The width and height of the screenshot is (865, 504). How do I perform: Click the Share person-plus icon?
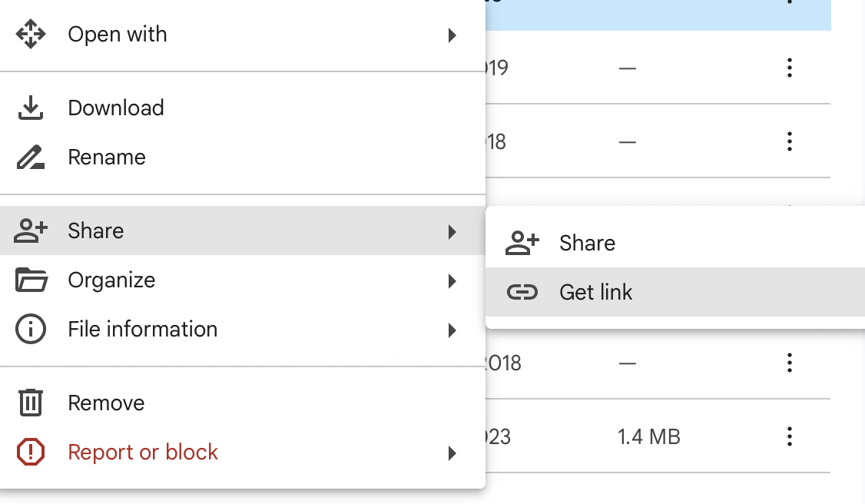(x=30, y=230)
